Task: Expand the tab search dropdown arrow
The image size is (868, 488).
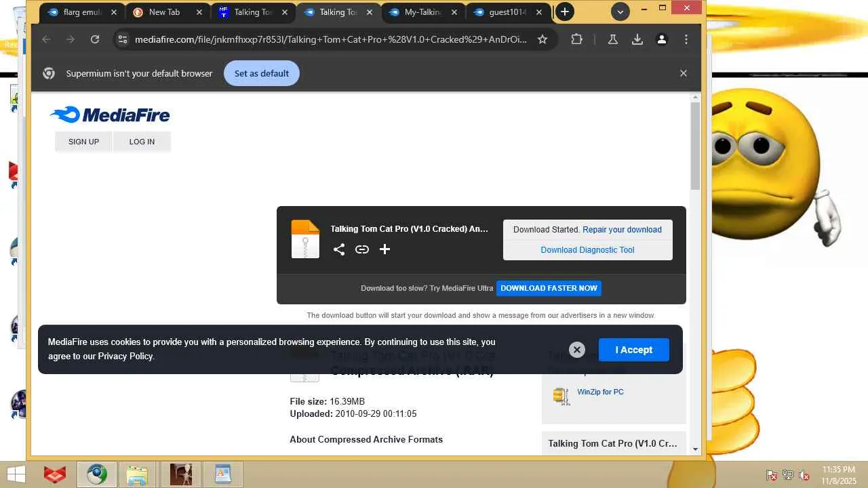Action: (620, 12)
